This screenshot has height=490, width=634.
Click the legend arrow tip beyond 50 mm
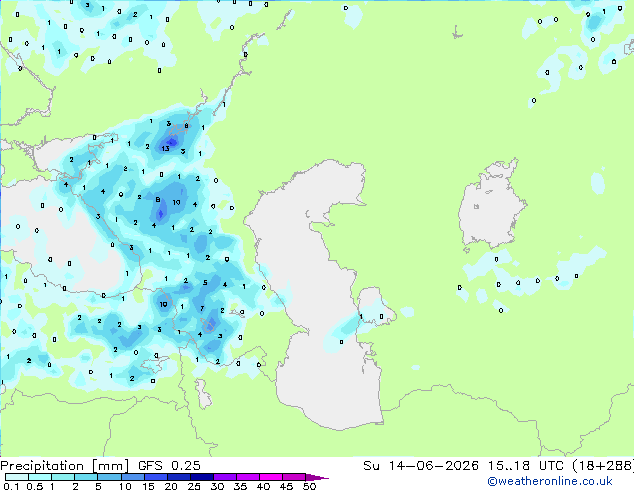[317, 477]
